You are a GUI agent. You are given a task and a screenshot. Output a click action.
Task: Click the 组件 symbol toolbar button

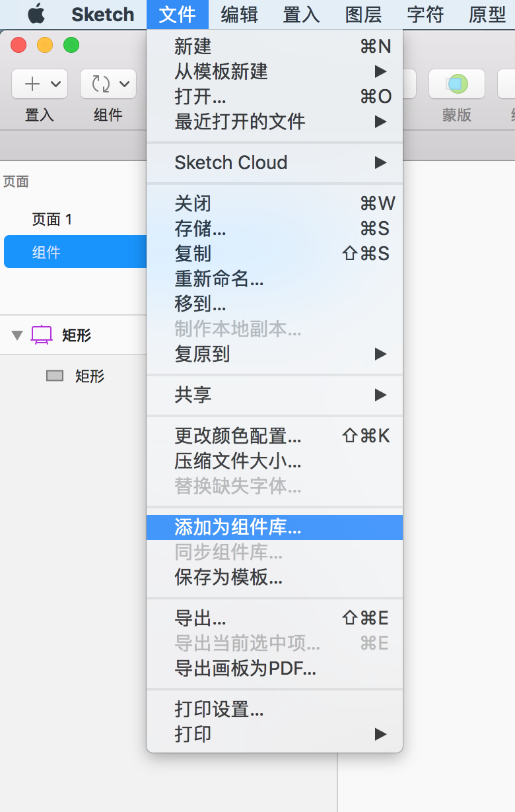tap(108, 84)
